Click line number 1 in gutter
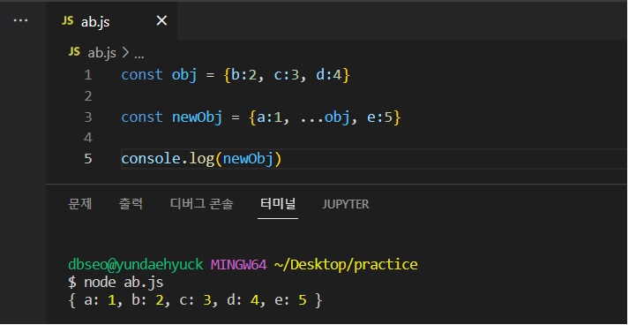 (88, 75)
